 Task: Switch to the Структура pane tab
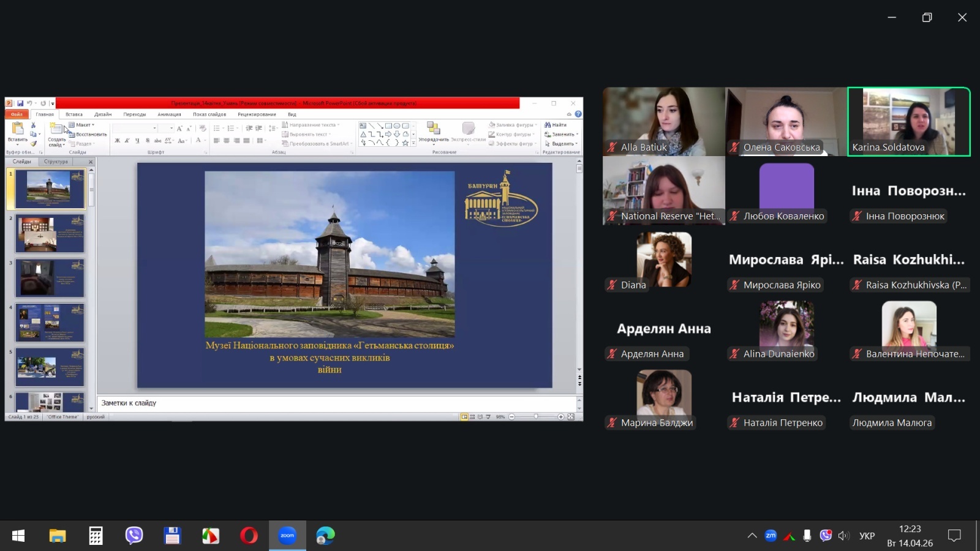click(x=56, y=162)
